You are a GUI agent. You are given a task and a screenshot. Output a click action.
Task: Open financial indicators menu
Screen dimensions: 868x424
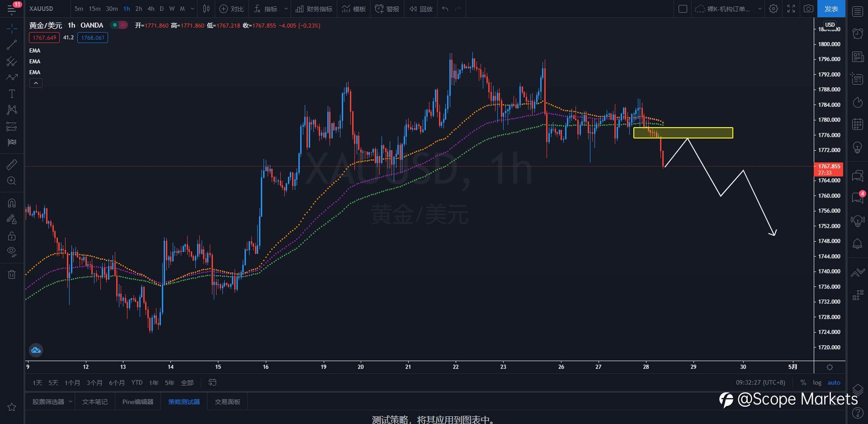click(314, 9)
